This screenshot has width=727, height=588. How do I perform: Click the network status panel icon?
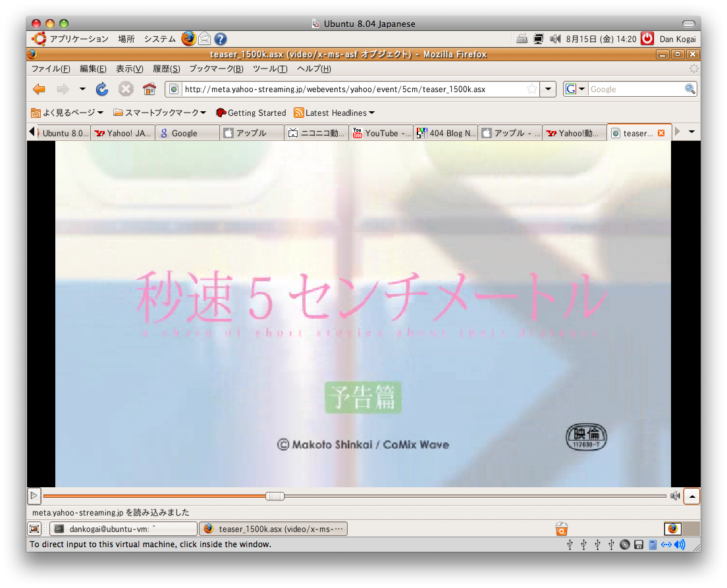pos(538,39)
